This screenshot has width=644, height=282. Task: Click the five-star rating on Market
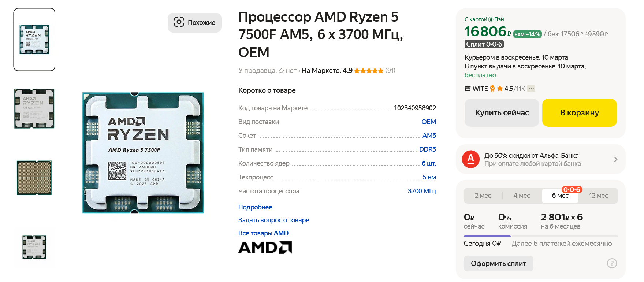[x=369, y=71]
